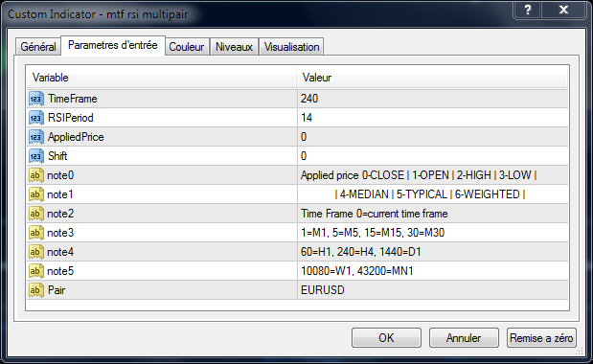Screen dimensions: 593x364
Task: Click the Pair variable name
Action: point(57,290)
